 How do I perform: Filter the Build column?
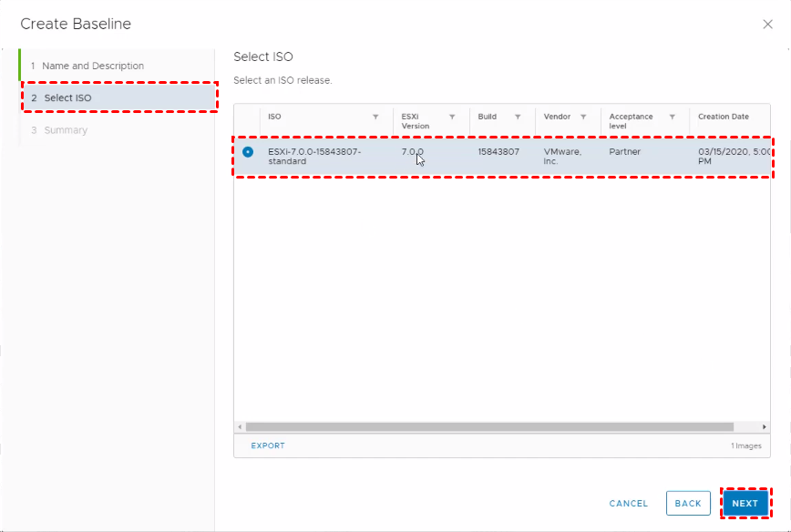click(518, 117)
